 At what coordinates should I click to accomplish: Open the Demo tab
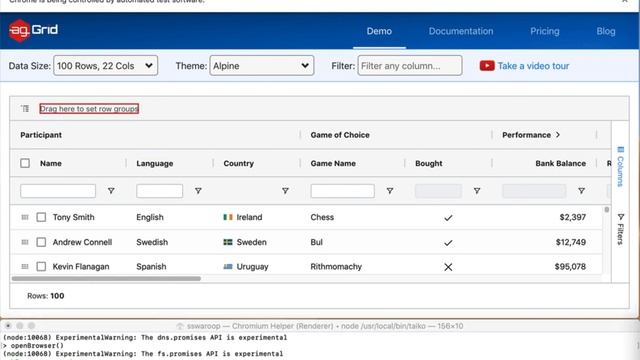pos(379,31)
